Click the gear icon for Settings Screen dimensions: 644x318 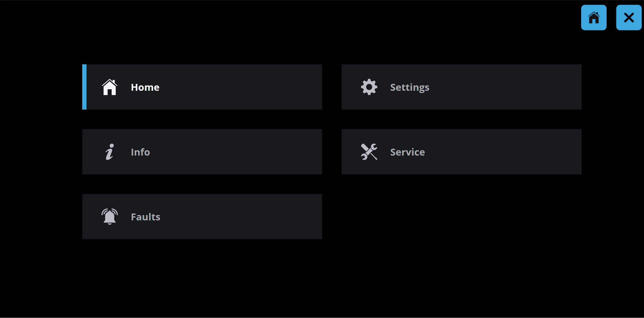369,87
